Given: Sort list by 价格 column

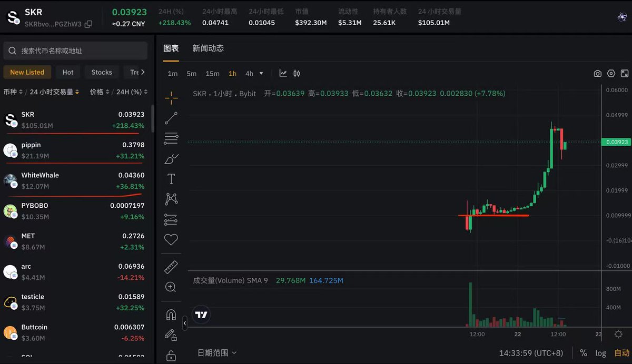Looking at the screenshot, I should pos(100,92).
